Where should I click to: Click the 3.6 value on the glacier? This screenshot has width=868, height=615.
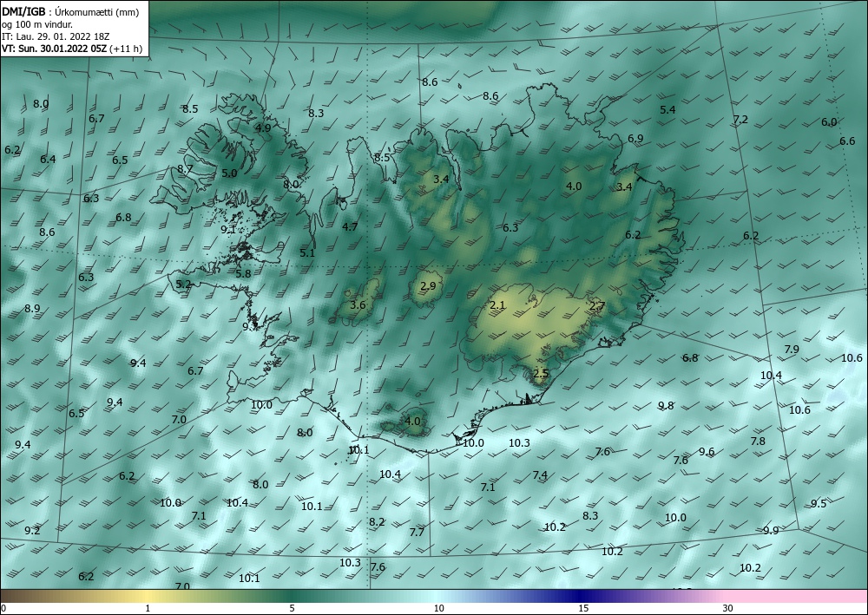tap(358, 304)
